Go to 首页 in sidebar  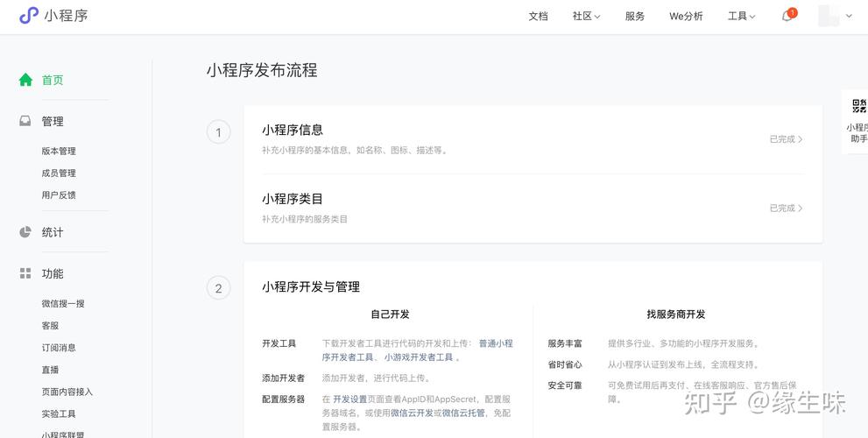(53, 80)
